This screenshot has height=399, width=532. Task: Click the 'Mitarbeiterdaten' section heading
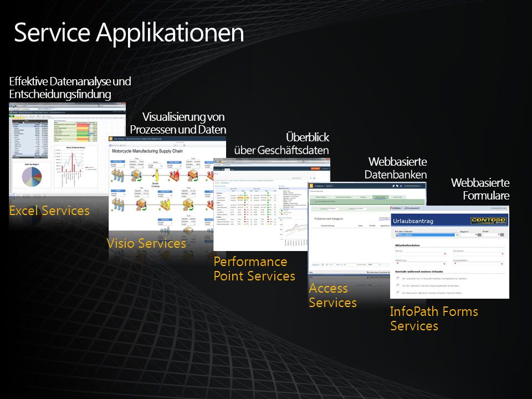[x=407, y=245]
